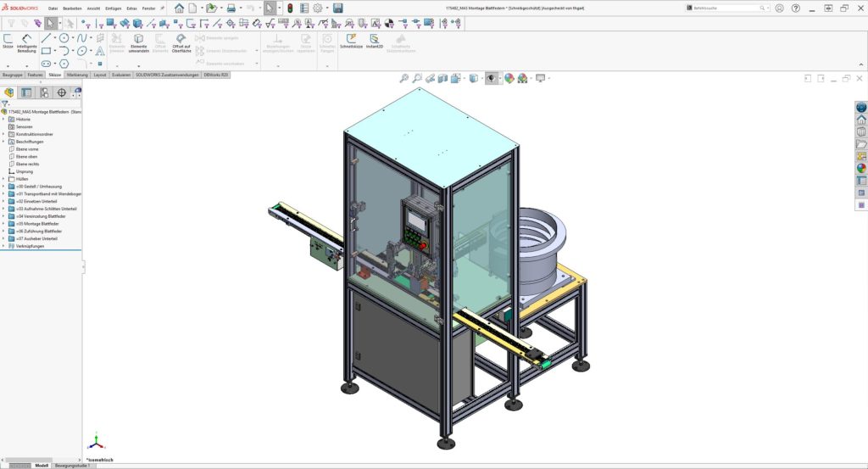Expand the =05 Montage Blattfeder folder
868x469 pixels.
(x=3, y=224)
